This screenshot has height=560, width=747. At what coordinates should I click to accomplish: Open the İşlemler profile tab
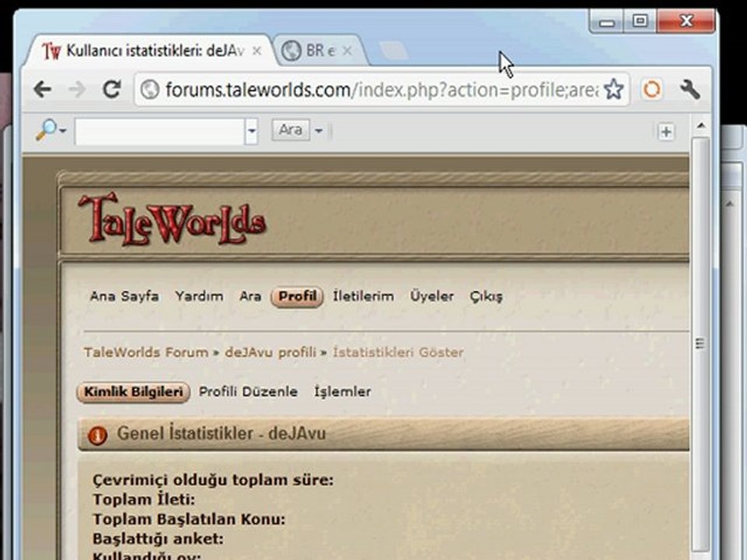point(342,392)
